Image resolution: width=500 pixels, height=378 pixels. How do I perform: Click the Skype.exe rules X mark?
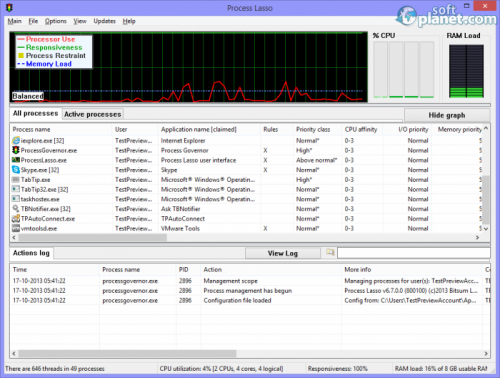coord(265,170)
